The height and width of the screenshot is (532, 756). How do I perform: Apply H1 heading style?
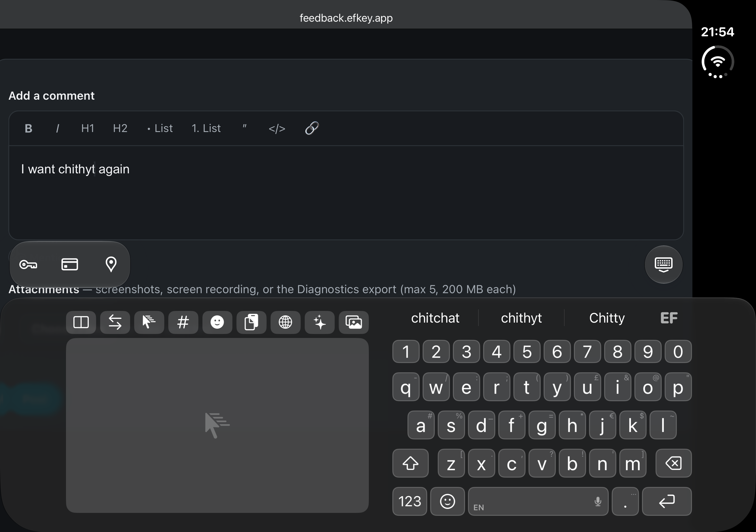coord(88,128)
